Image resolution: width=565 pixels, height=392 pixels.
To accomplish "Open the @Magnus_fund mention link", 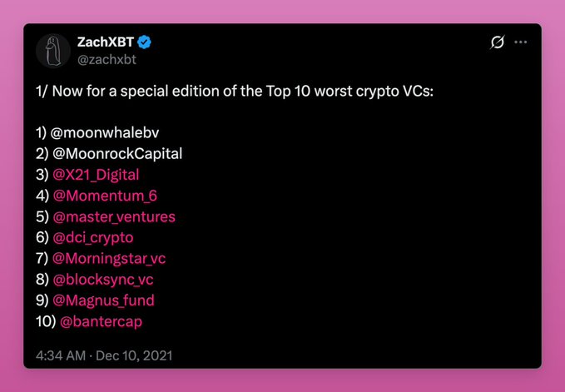I will pyautogui.click(x=103, y=300).
